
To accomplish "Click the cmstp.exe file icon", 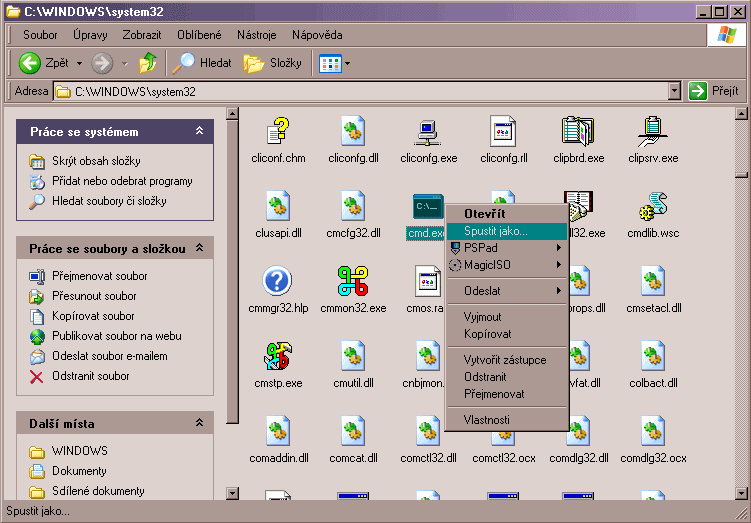I will tap(278, 357).
